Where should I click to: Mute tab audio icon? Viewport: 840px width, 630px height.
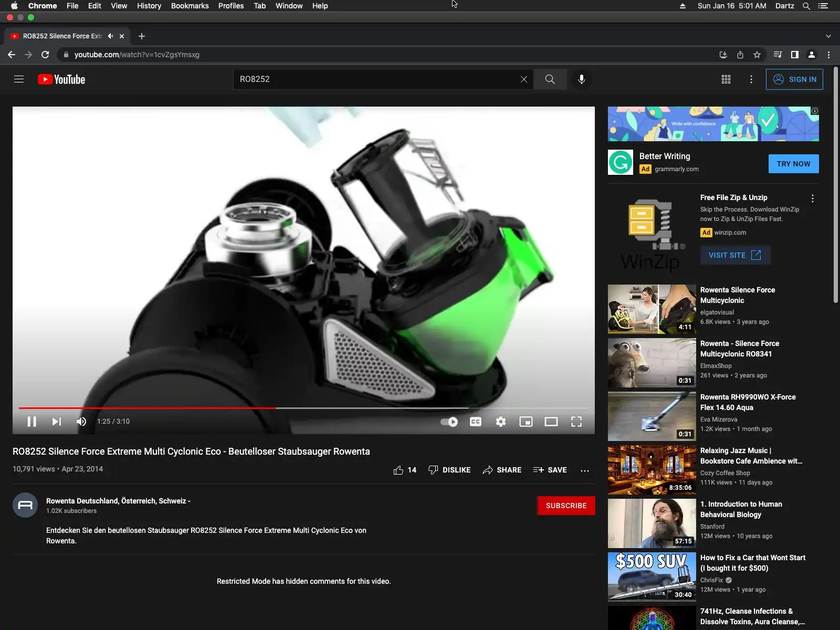110,36
